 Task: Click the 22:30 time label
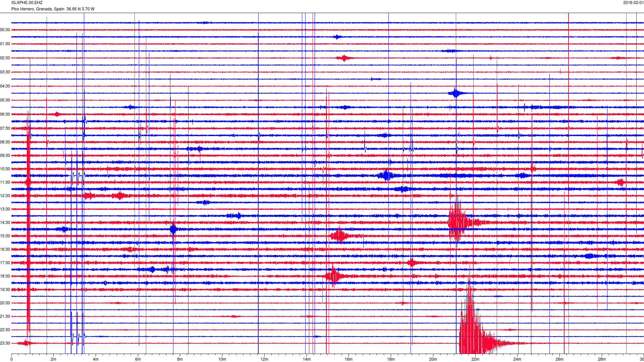[5, 330]
